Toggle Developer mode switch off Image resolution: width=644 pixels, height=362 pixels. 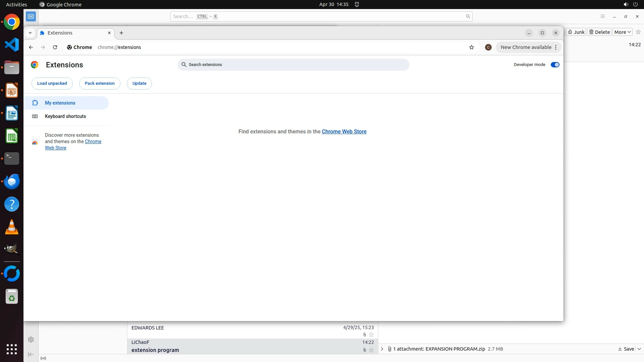[555, 65]
